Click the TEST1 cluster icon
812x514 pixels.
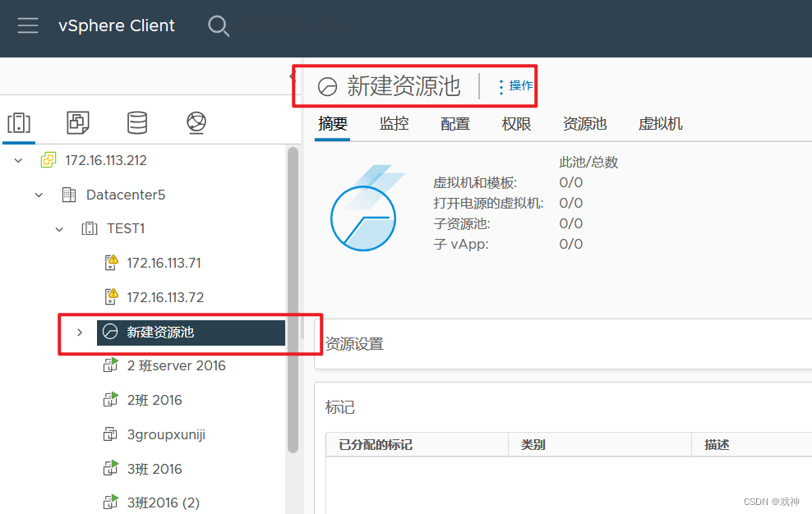click(x=90, y=229)
